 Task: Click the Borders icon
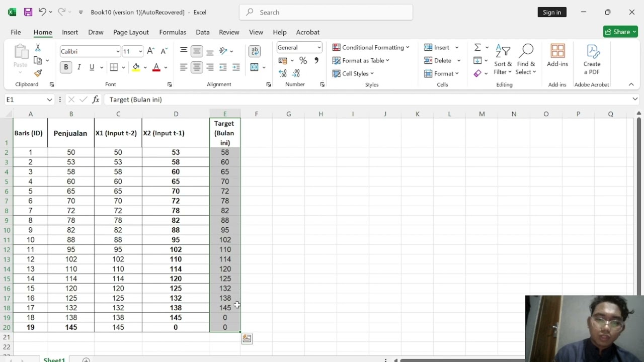tap(114, 67)
